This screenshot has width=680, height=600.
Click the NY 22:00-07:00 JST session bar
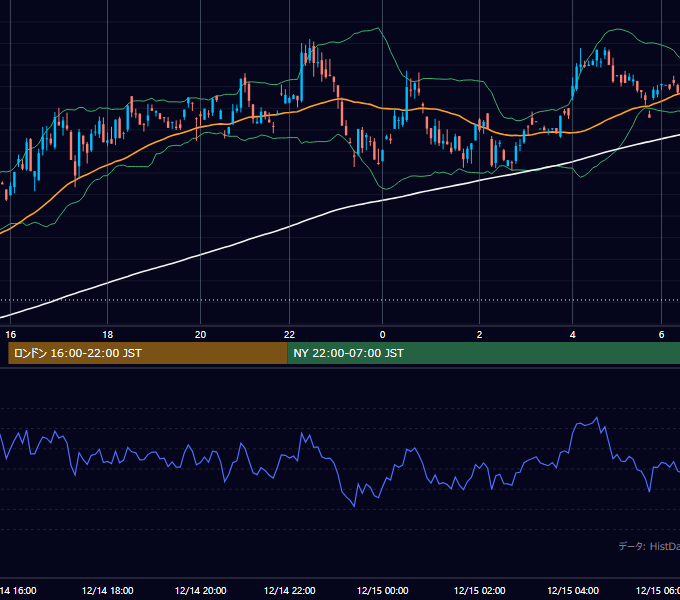tap(484, 353)
